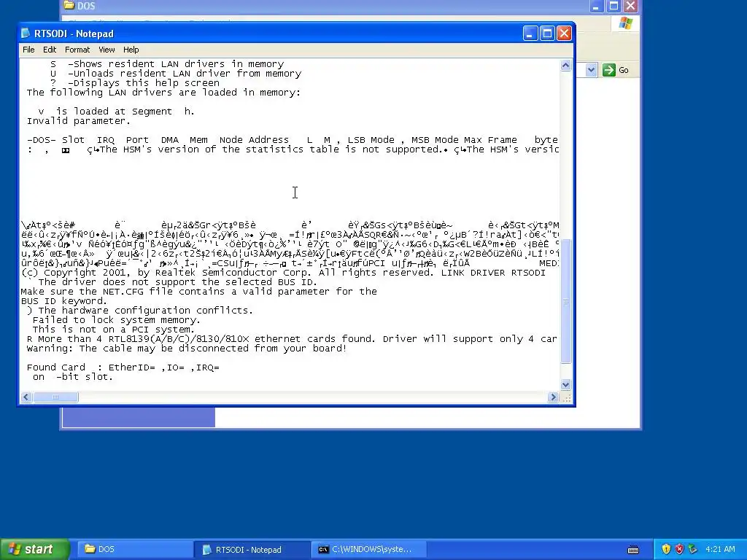Close the RTSODI Notepad window
This screenshot has height=560, width=747.
point(564,34)
